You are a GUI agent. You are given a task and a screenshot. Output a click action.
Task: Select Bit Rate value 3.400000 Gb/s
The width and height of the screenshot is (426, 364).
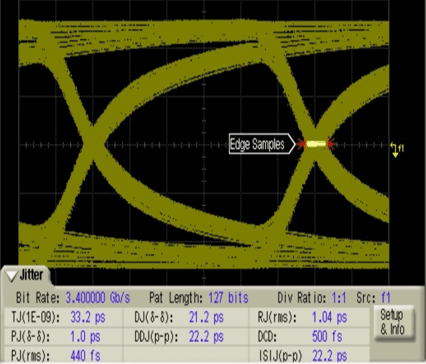98,297
